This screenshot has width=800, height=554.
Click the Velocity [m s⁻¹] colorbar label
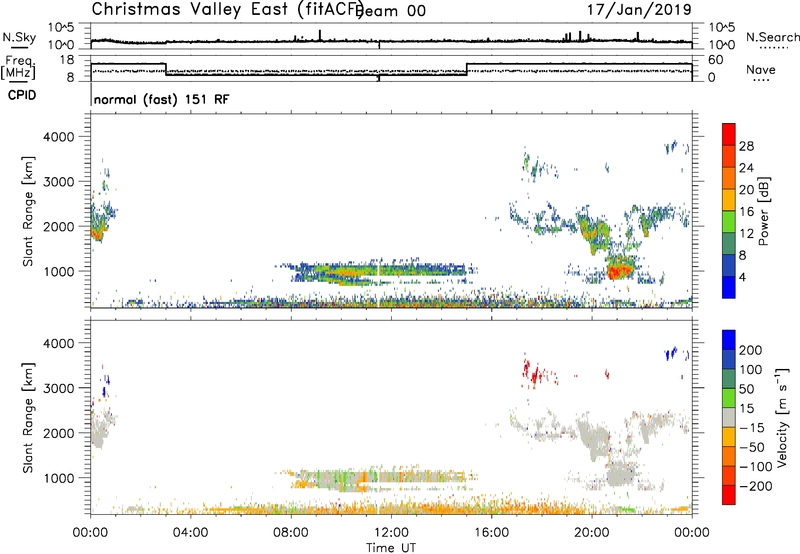(x=782, y=418)
